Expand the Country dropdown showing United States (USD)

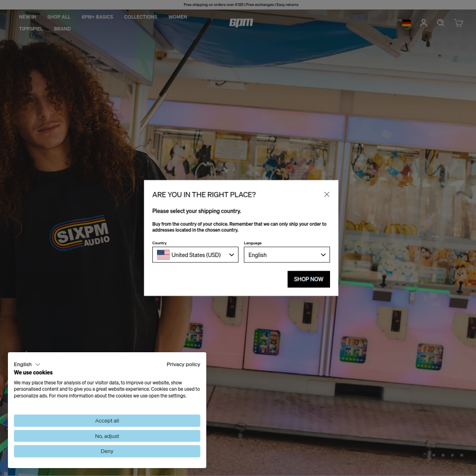tap(195, 255)
